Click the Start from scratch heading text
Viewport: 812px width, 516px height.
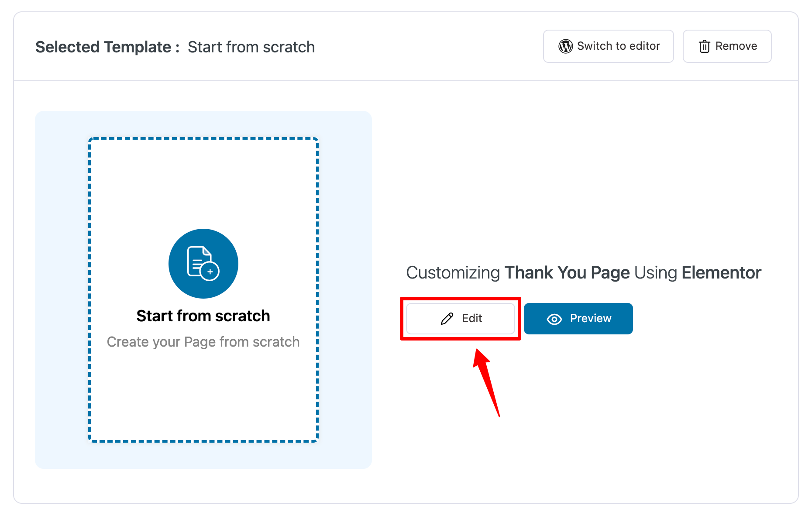pos(203,316)
